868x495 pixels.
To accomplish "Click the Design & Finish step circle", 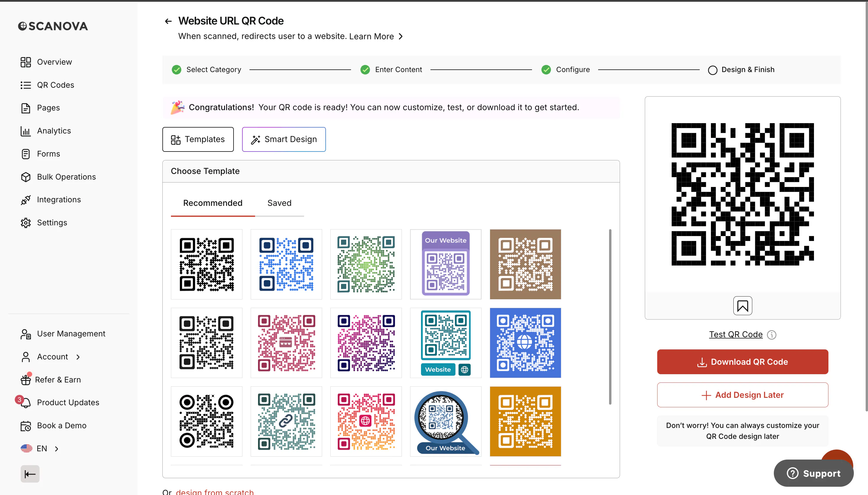I will 712,70.
